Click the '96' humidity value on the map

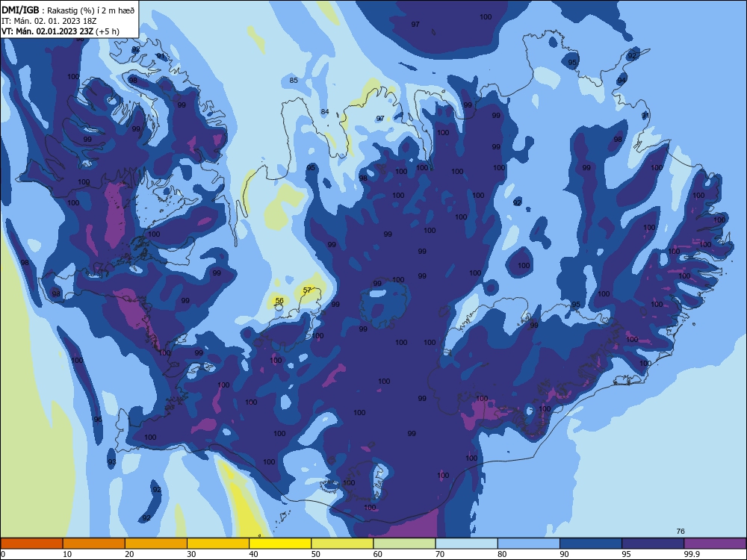pyautogui.click(x=98, y=419)
